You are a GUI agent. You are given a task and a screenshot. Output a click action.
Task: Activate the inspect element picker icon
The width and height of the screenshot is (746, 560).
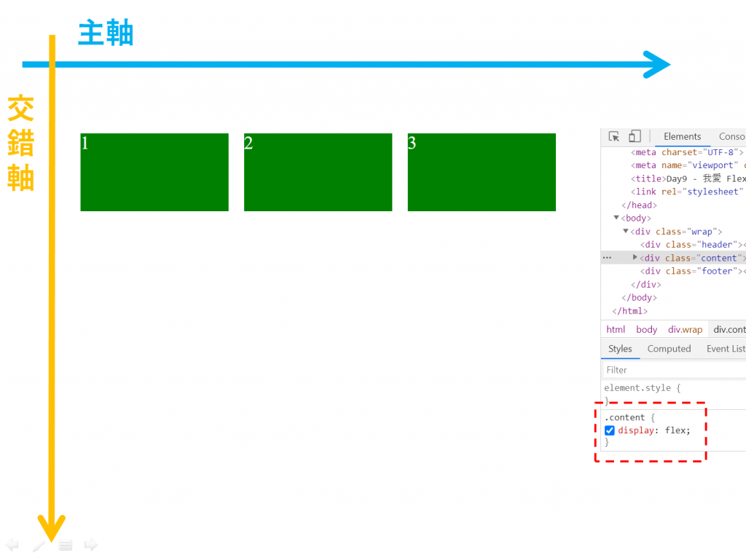pos(613,136)
